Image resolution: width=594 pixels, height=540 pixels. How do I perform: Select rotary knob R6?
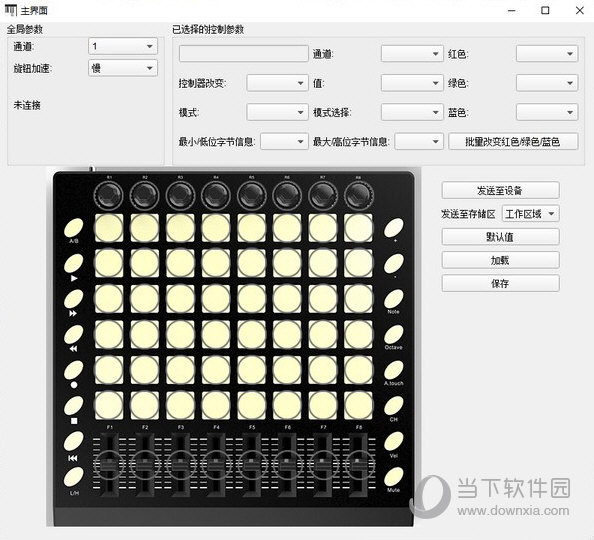(x=287, y=196)
